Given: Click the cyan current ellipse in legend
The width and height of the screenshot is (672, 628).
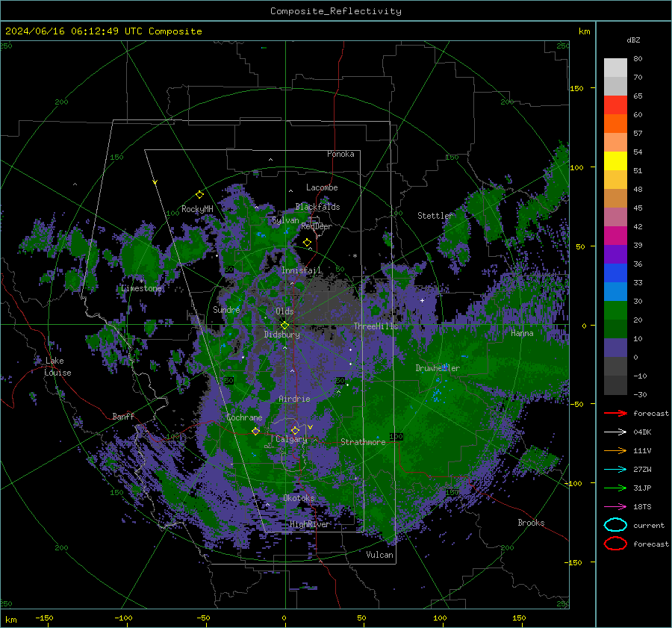Looking at the screenshot, I should pos(615,525).
